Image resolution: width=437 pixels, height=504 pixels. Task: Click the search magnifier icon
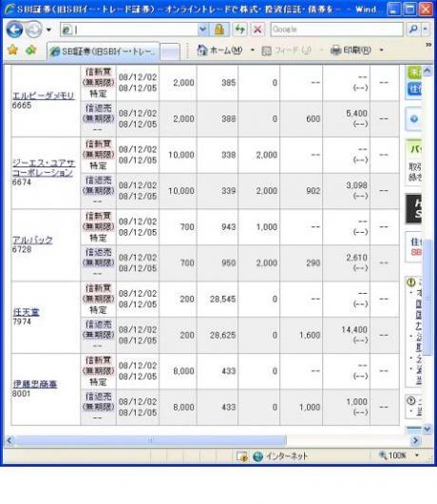click(x=413, y=29)
